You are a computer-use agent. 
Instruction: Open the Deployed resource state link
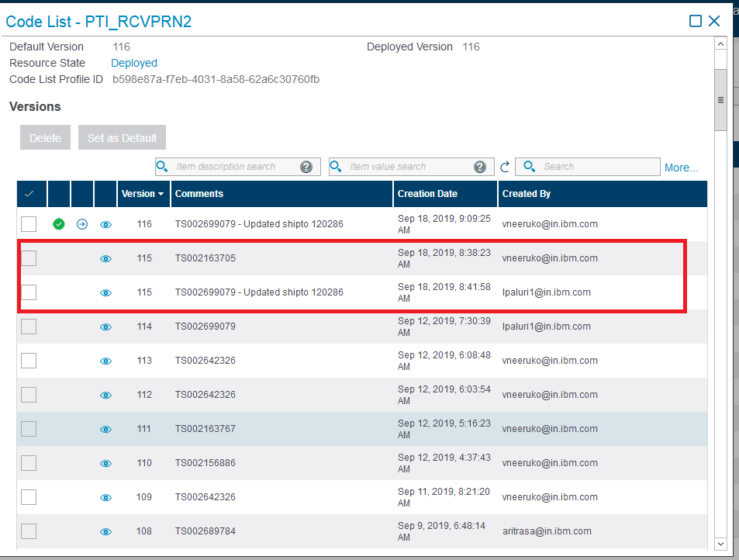tap(134, 63)
